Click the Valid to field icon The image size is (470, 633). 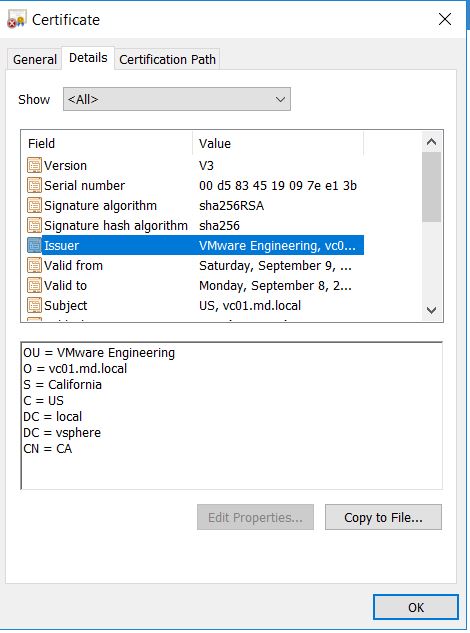34,285
